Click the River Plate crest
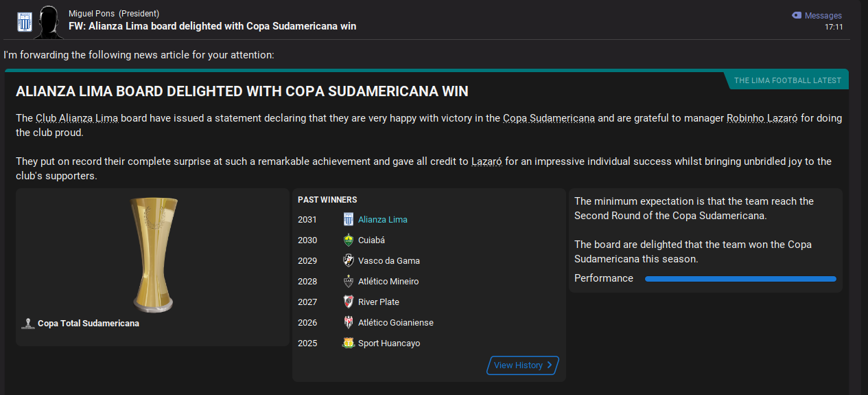 pos(349,302)
